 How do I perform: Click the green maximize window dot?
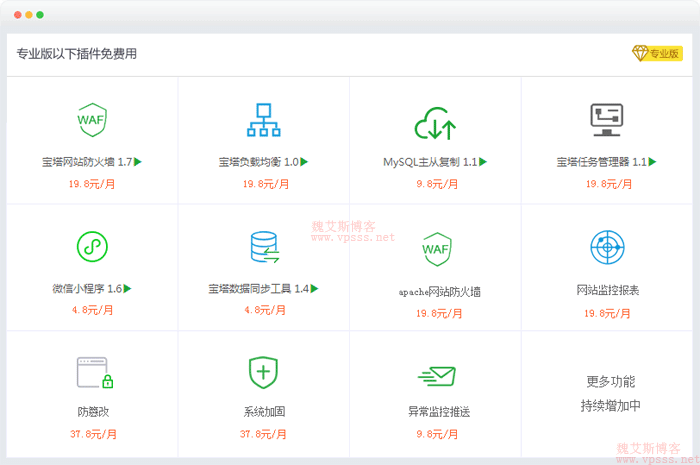click(x=40, y=15)
